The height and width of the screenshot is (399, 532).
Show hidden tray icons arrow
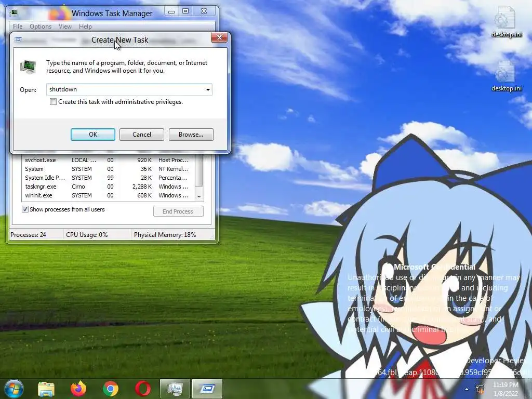click(x=467, y=389)
